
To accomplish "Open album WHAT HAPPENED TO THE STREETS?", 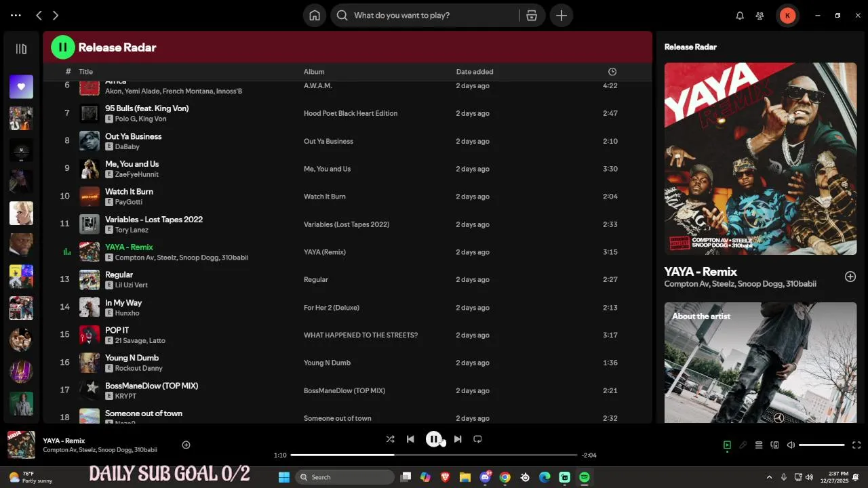I will click(x=361, y=335).
